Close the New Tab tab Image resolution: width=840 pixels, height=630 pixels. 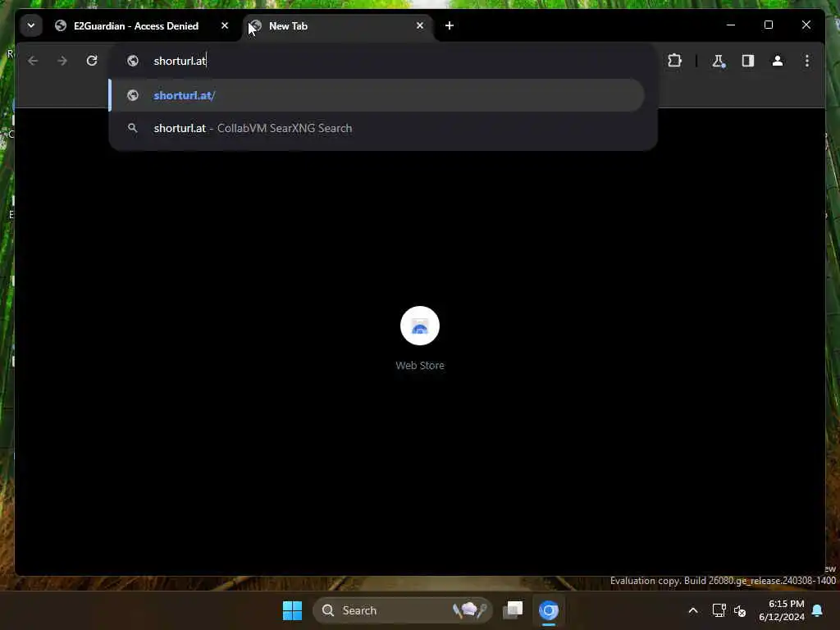click(419, 25)
